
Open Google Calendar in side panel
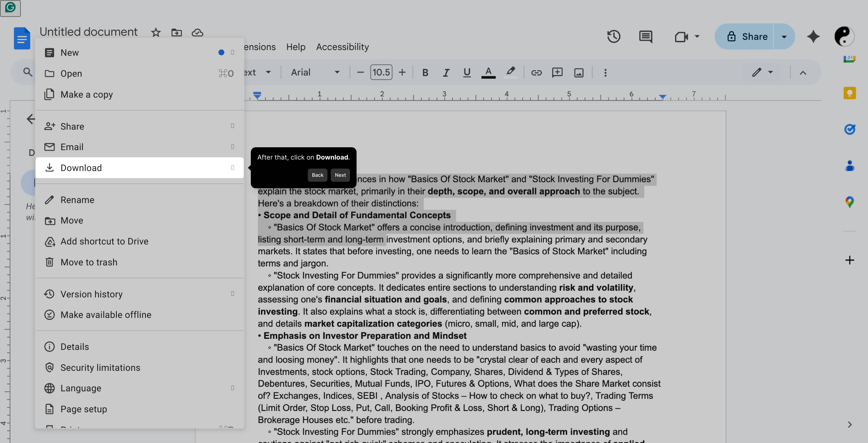click(850, 59)
